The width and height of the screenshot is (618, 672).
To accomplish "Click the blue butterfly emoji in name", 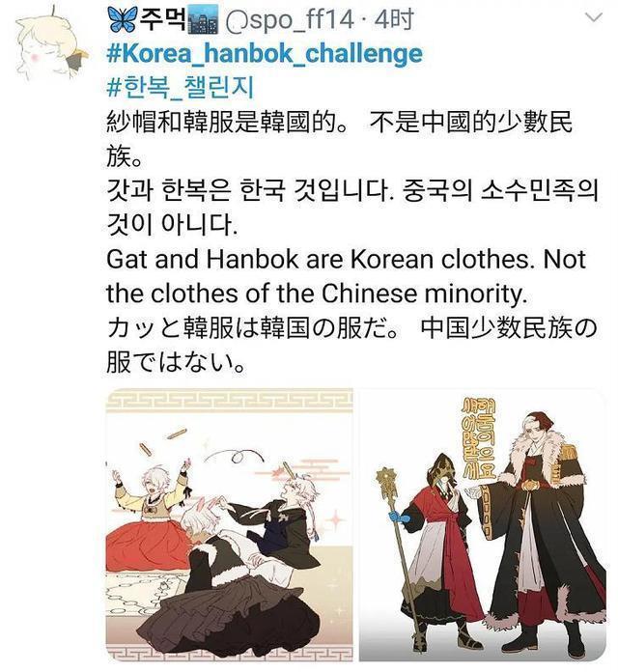I will click(x=123, y=20).
